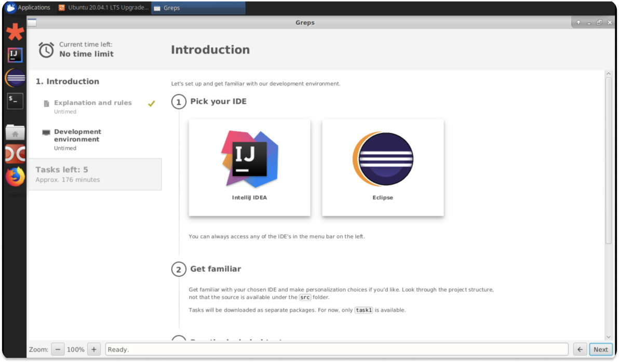Click the vertical scrollbar thumb
Image resolution: width=619 pixels, height=364 pixels.
(608, 161)
